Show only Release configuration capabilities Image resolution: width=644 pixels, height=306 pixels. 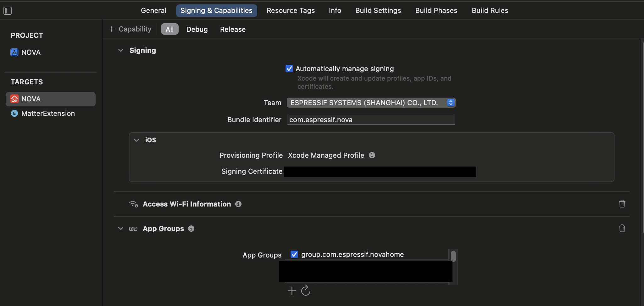point(232,29)
